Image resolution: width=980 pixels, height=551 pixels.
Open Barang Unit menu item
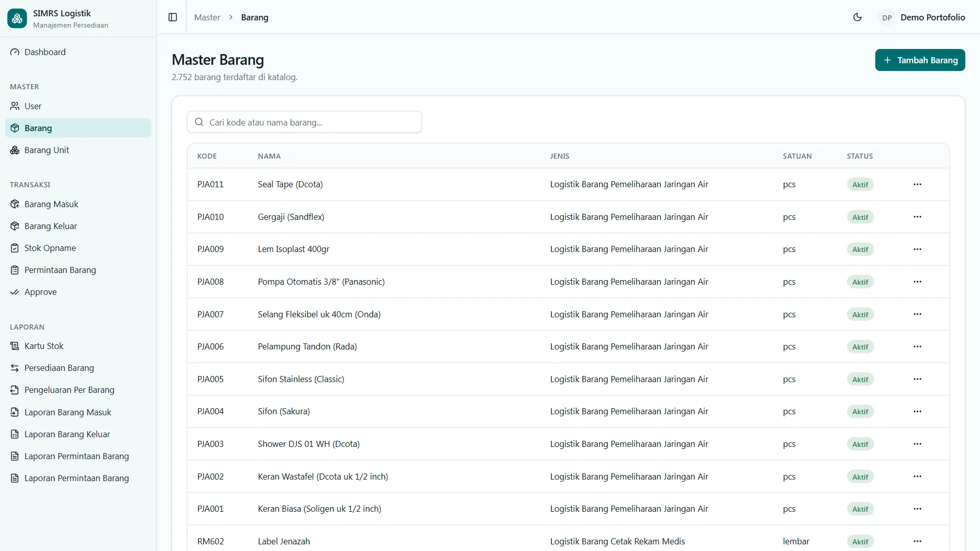78,150
